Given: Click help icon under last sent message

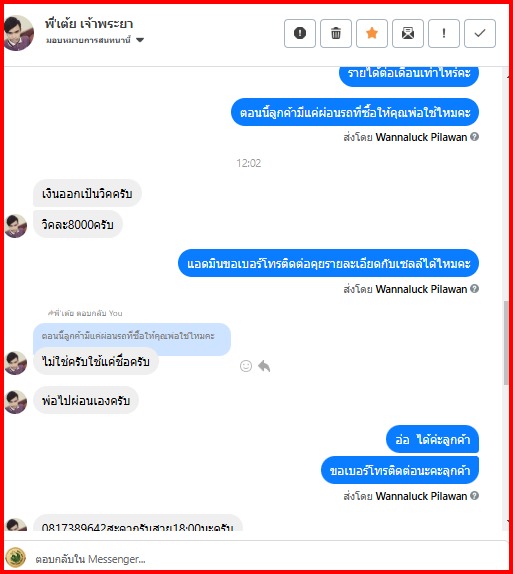Looking at the screenshot, I should 475,496.
